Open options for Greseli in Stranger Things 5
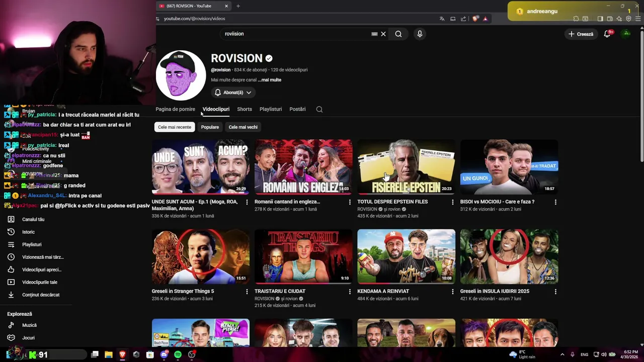644x362 pixels. pos(247,291)
